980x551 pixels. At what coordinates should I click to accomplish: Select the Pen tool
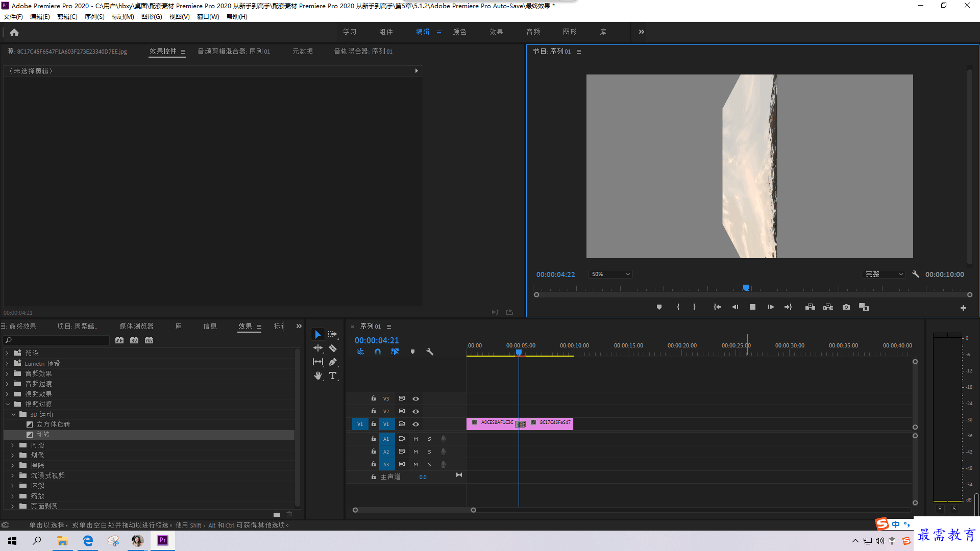pos(333,362)
